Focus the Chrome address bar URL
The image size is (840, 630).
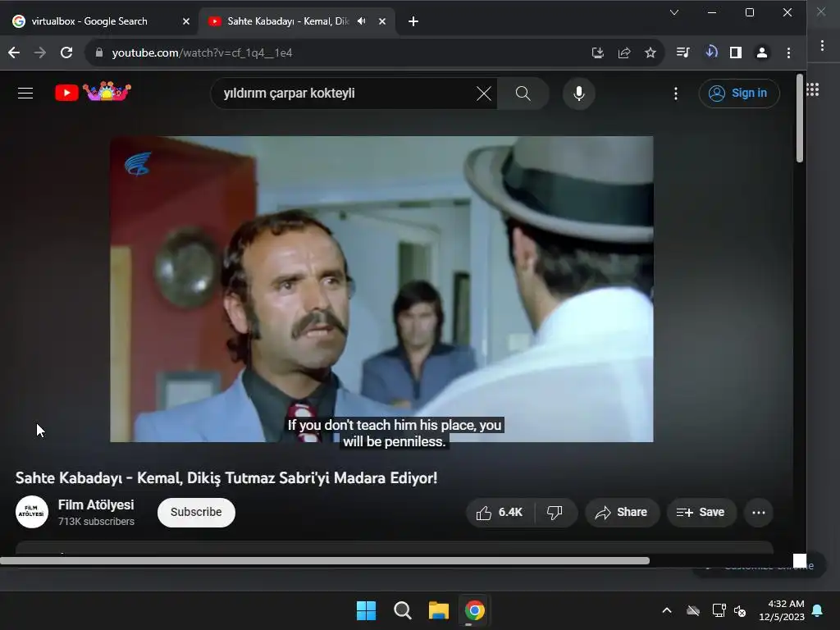pyautogui.click(x=202, y=52)
